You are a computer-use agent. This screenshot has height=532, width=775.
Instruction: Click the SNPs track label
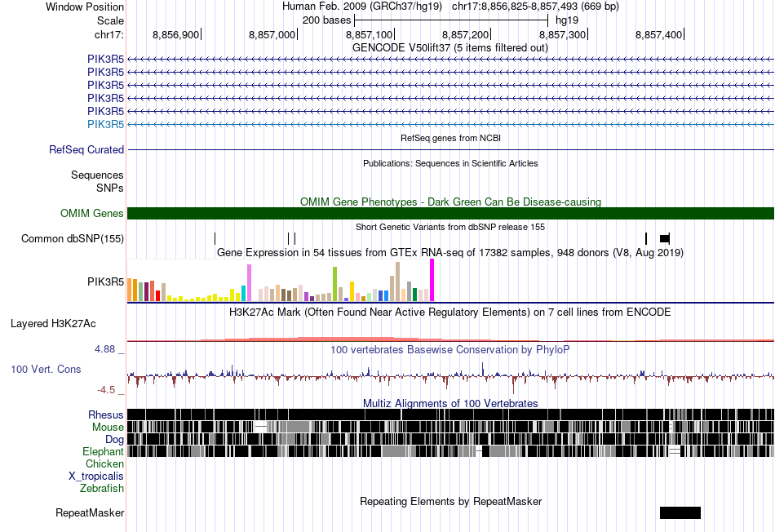click(x=110, y=188)
